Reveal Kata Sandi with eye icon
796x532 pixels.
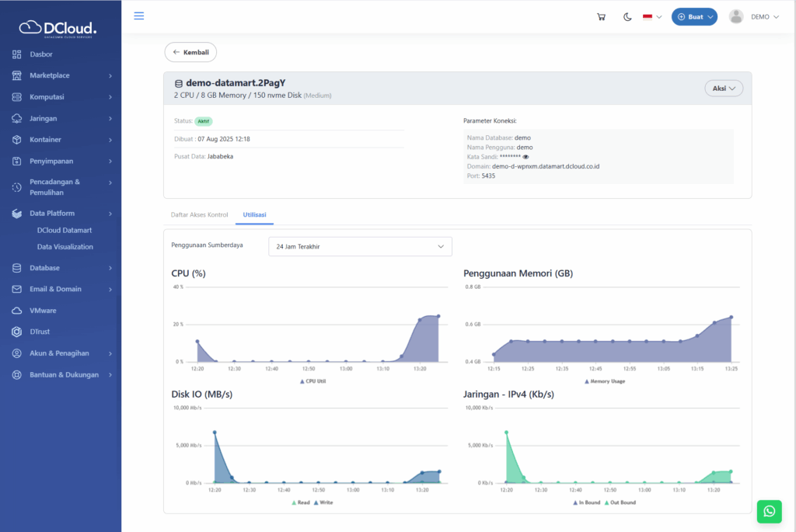click(525, 157)
